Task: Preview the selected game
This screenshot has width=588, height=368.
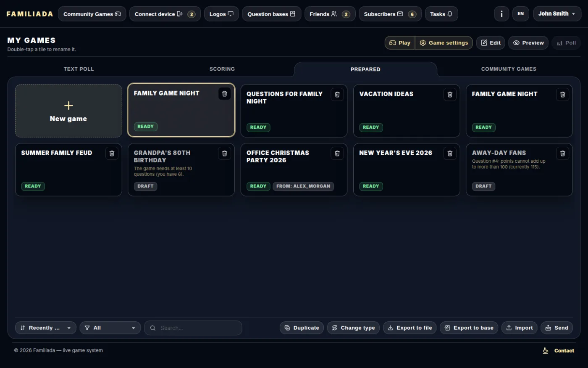Action: (x=528, y=43)
